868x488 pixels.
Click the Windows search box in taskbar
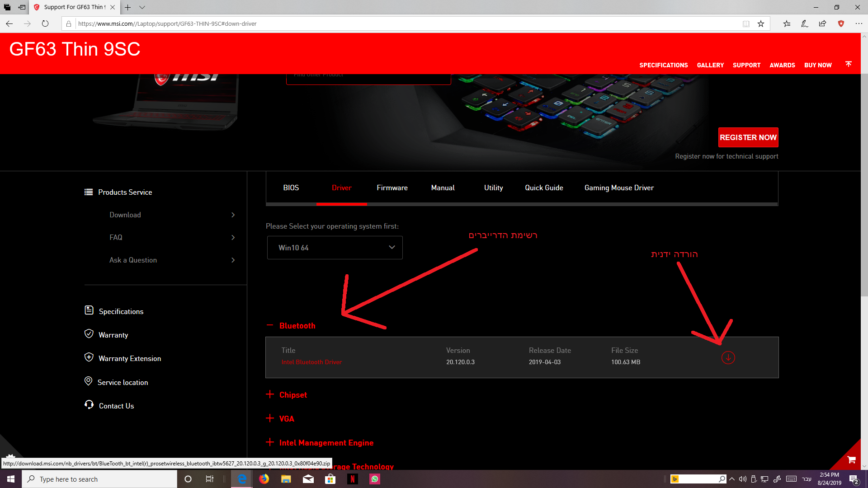pyautogui.click(x=99, y=479)
